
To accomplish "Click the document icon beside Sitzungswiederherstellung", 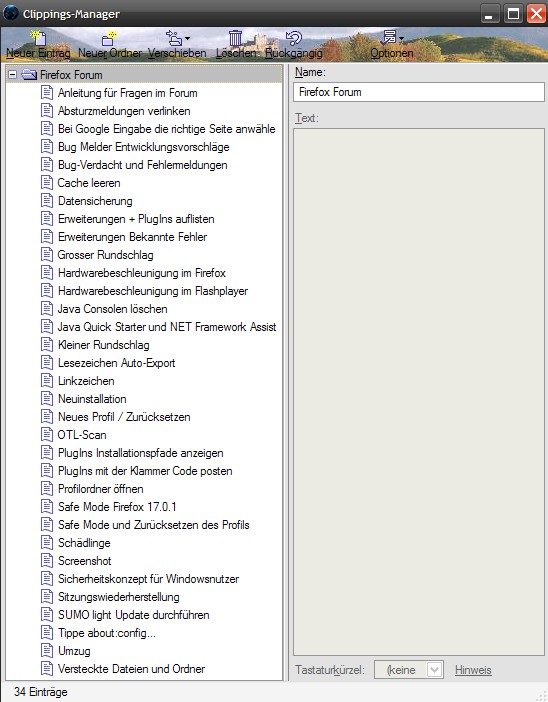I will pyautogui.click(x=47, y=597).
